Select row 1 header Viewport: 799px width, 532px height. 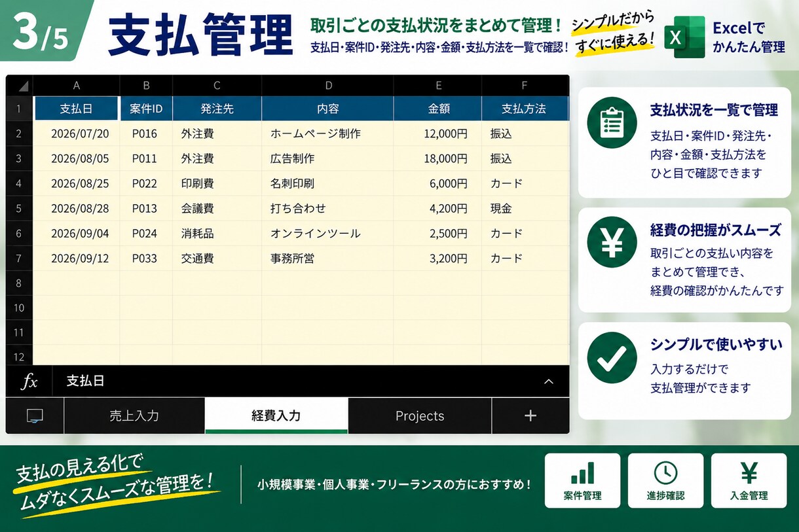coord(20,109)
